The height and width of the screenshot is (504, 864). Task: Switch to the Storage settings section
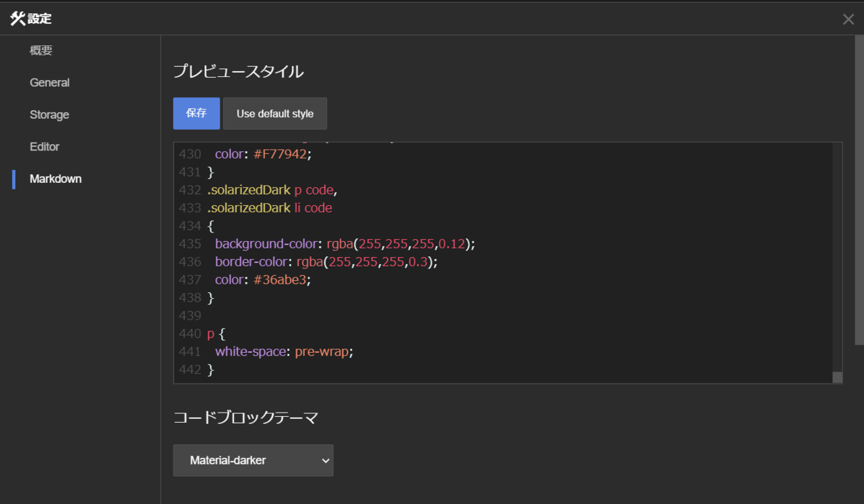[x=50, y=114]
